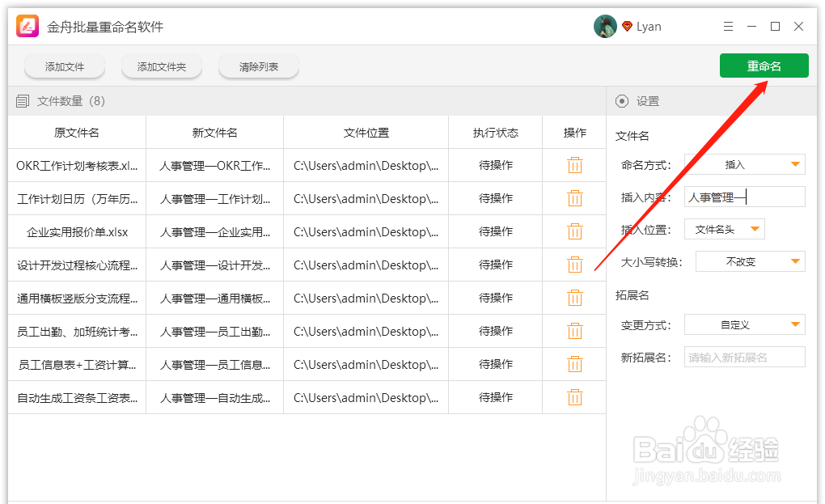
Task: Open the 插入位置 dropdown showing 文件名头
Action: pos(725,229)
